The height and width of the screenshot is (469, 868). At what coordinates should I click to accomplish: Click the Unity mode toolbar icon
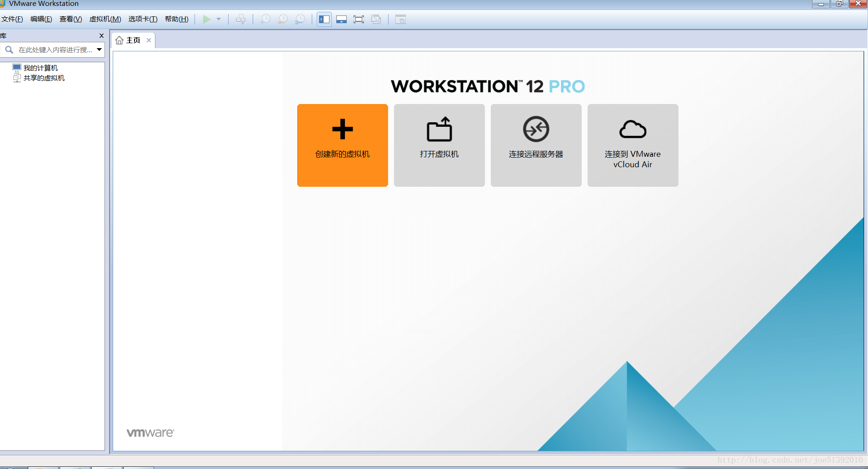376,19
